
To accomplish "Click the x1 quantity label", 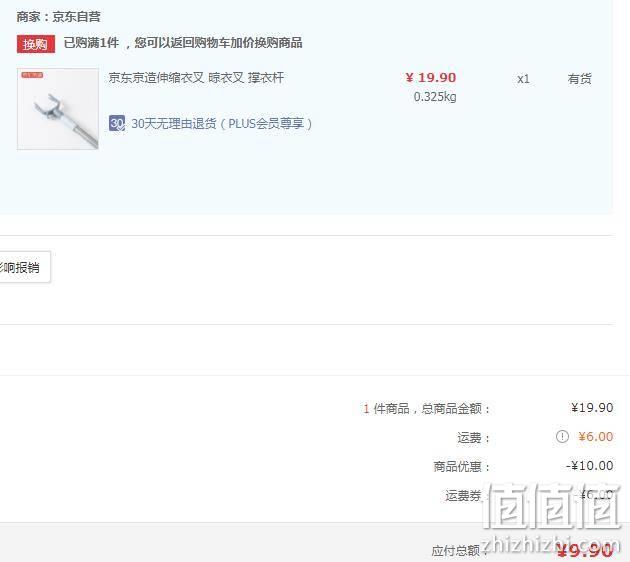I will pyautogui.click(x=523, y=79).
